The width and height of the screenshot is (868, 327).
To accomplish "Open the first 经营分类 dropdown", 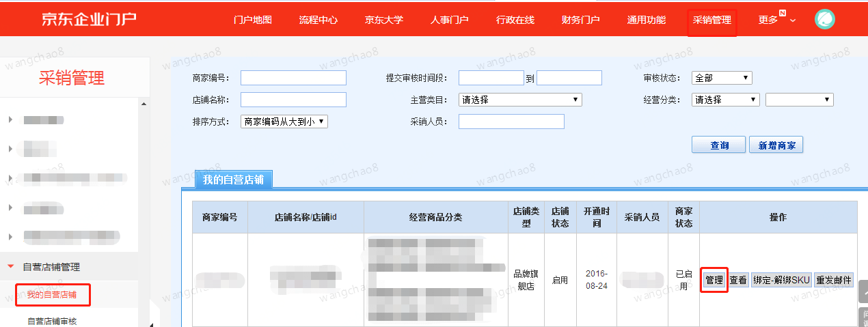I will click(726, 100).
